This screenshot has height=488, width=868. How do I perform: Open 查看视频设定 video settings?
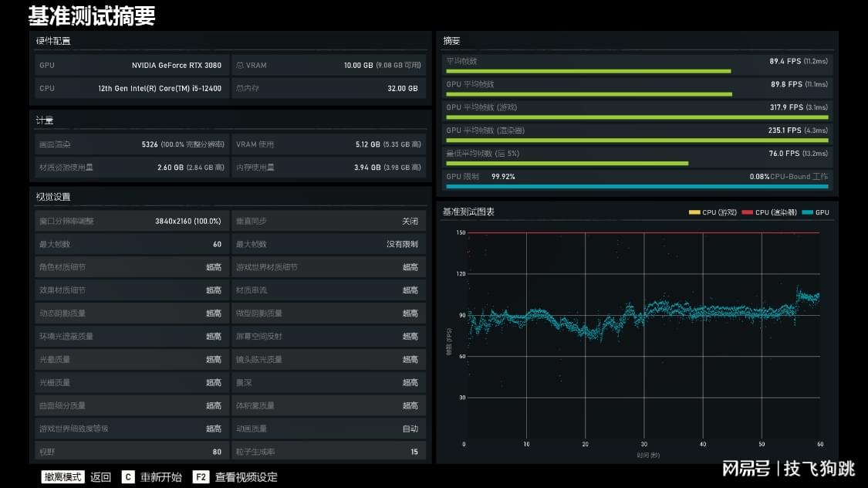246,477
